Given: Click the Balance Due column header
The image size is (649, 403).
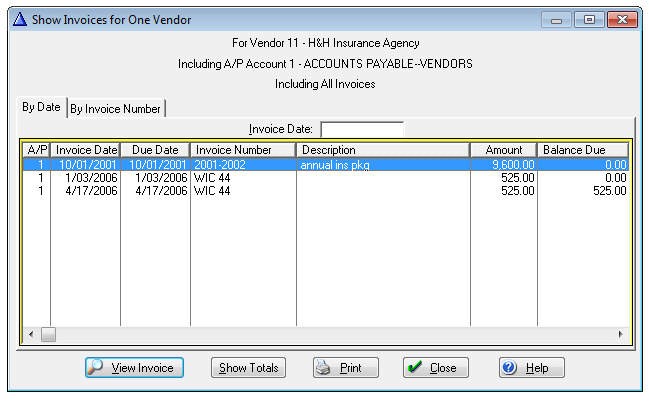Looking at the screenshot, I should click(x=582, y=150).
